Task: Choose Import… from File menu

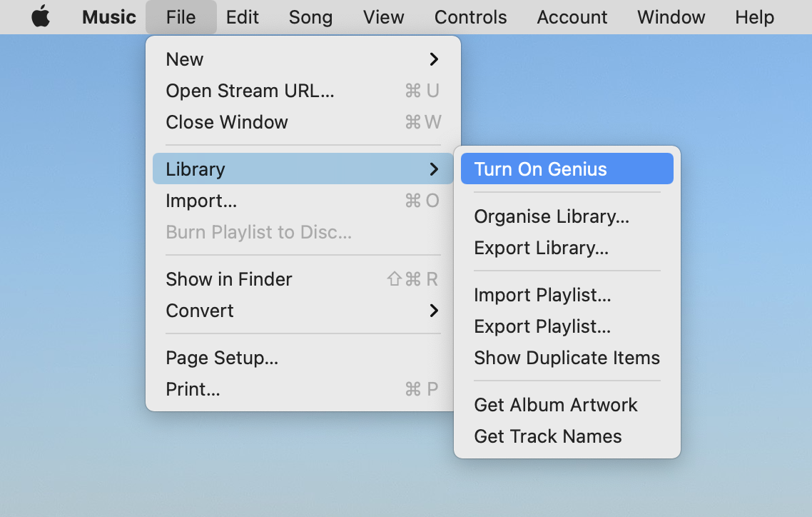Action: tap(303, 201)
